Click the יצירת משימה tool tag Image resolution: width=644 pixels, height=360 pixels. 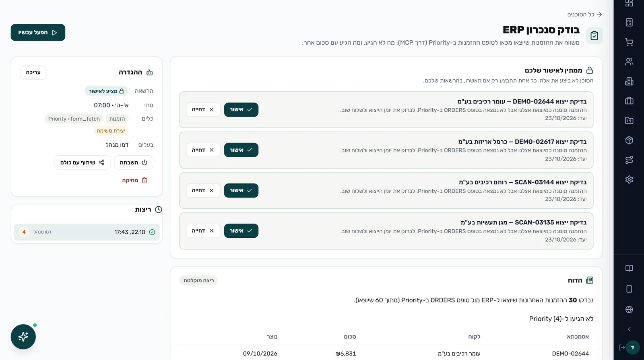click(111, 131)
